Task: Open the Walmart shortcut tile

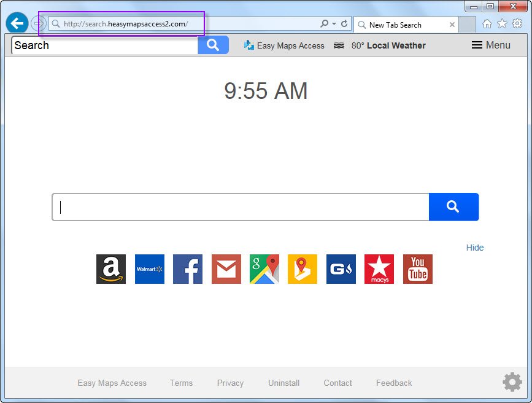Action: click(x=150, y=269)
